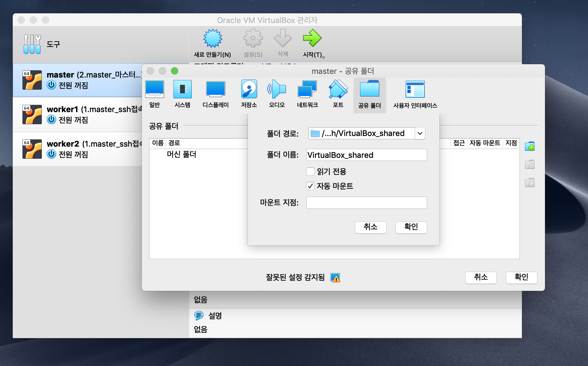
Task: Open the 시작(T) dropdown arrow
Action: tap(324, 57)
